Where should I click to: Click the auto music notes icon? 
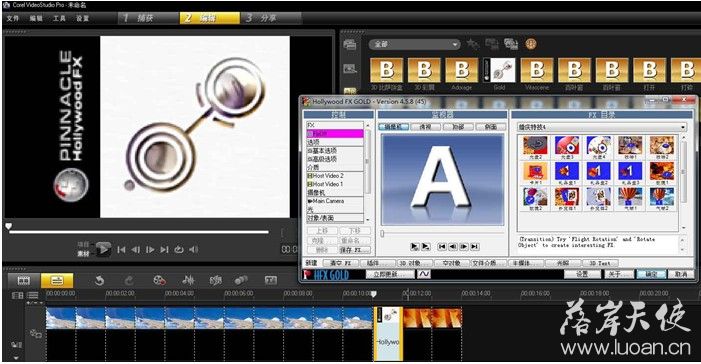(215, 280)
